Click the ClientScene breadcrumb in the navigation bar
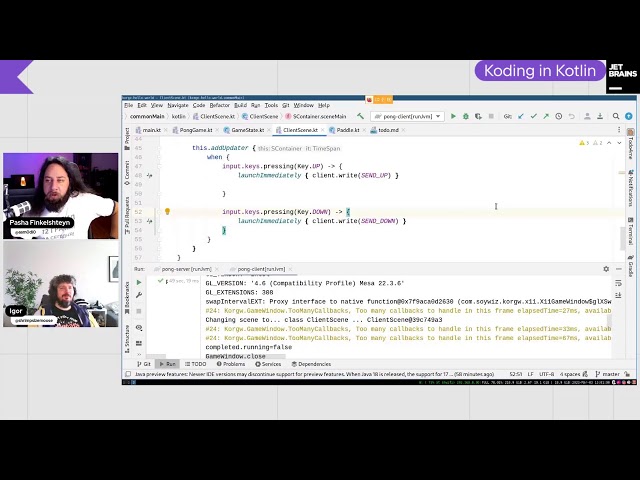 [260, 117]
